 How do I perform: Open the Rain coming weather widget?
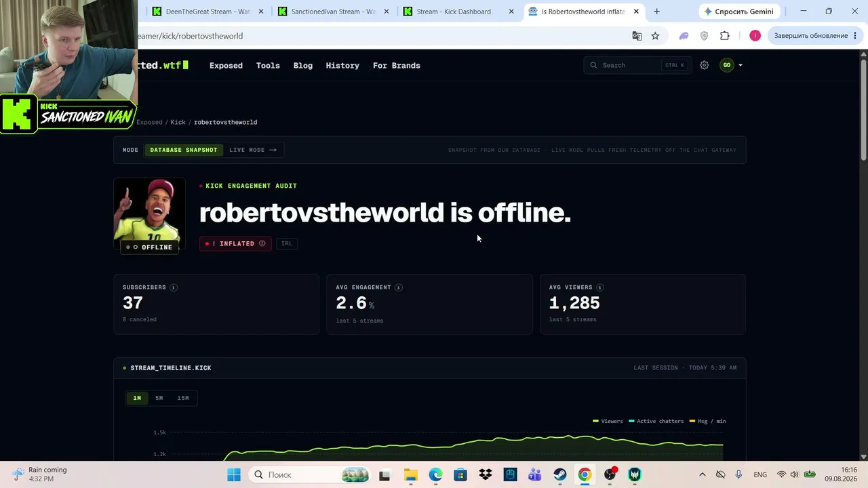coord(39,474)
